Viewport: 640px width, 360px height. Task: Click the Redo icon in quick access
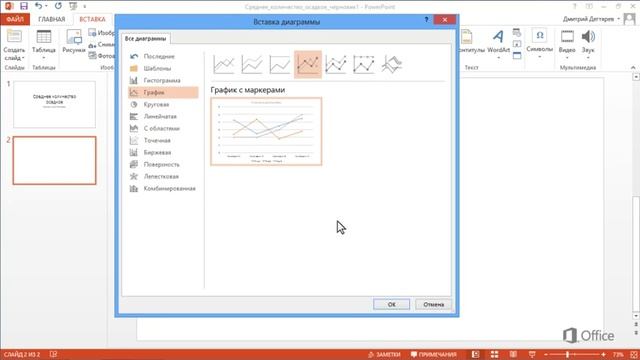[x=58, y=6]
